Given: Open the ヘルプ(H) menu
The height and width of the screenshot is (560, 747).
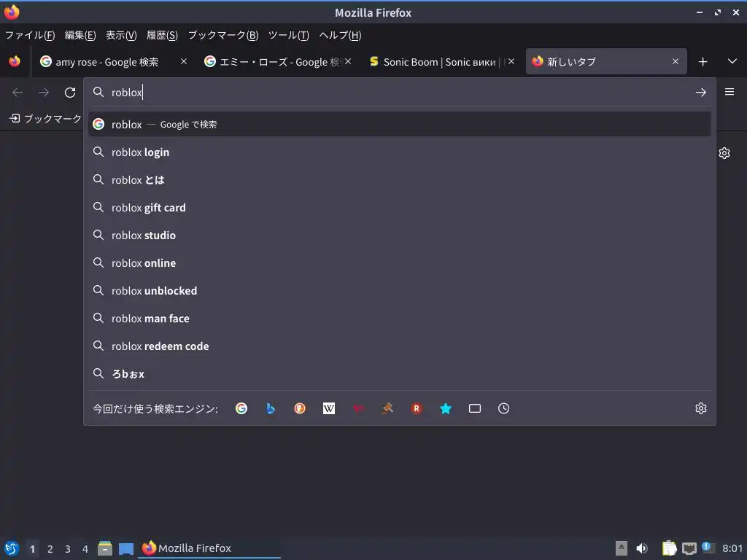Looking at the screenshot, I should pos(340,35).
